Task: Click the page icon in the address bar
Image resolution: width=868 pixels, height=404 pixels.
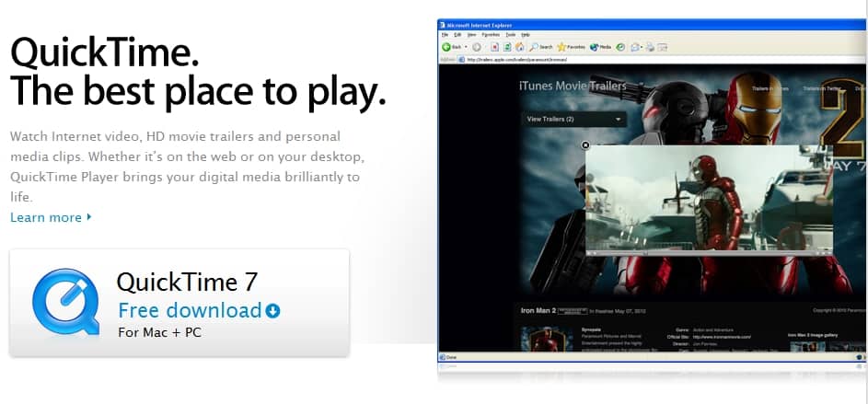Action: pyautogui.click(x=461, y=59)
